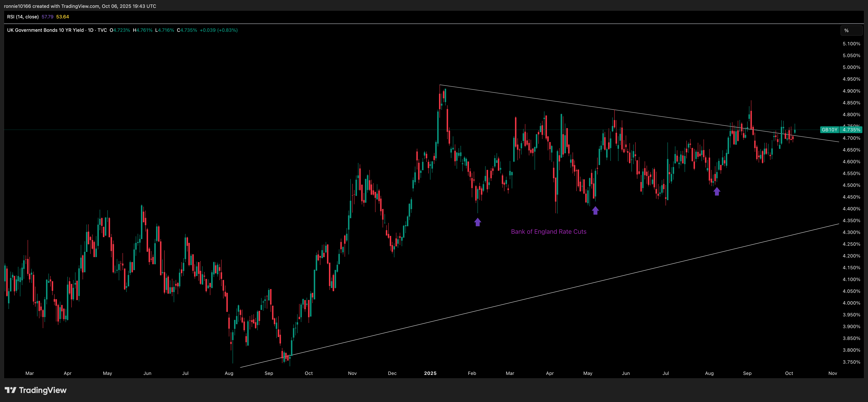The height and width of the screenshot is (402, 868).
Task: Click the 4.735% current yield label
Action: [851, 130]
